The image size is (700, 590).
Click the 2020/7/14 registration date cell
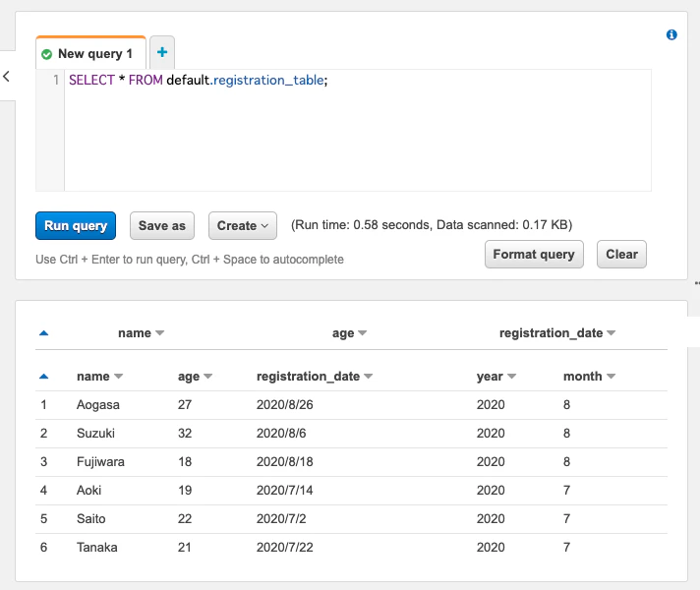click(x=285, y=491)
